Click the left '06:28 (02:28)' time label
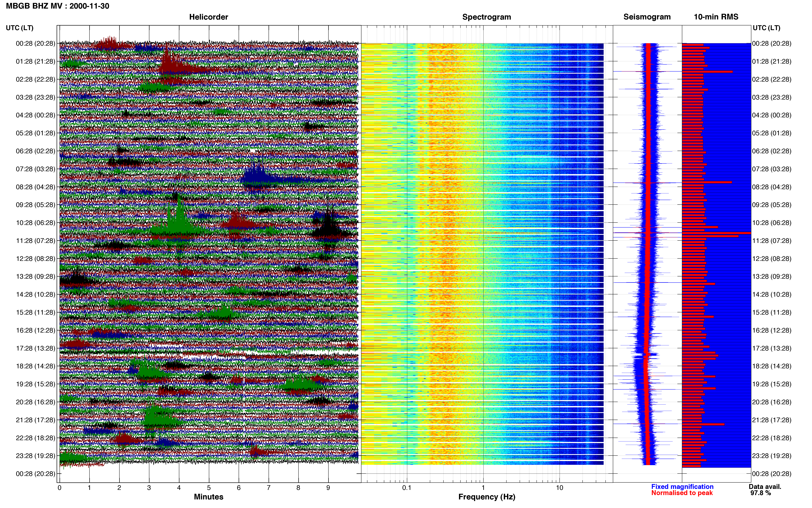Viewport: 812px width, 508px height. tap(36, 151)
